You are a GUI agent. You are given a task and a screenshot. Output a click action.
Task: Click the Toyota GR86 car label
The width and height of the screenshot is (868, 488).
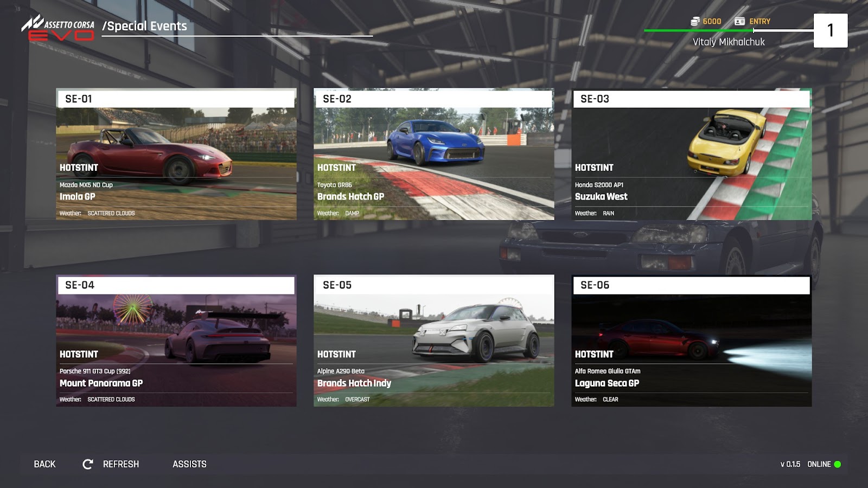(x=335, y=185)
